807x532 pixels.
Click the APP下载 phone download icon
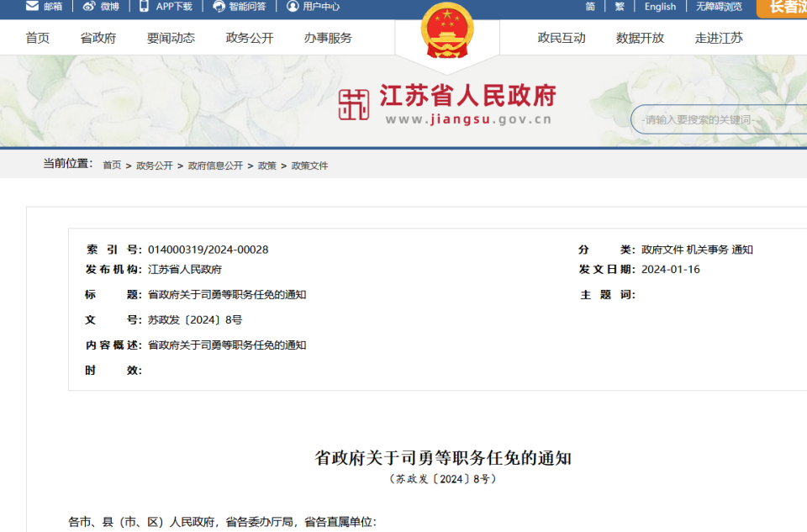(x=145, y=8)
